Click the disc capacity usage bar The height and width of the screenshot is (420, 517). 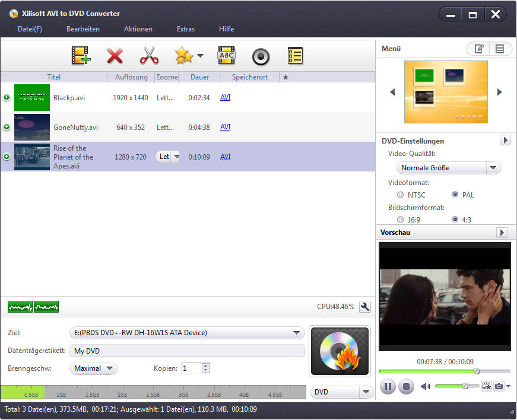[x=153, y=392]
